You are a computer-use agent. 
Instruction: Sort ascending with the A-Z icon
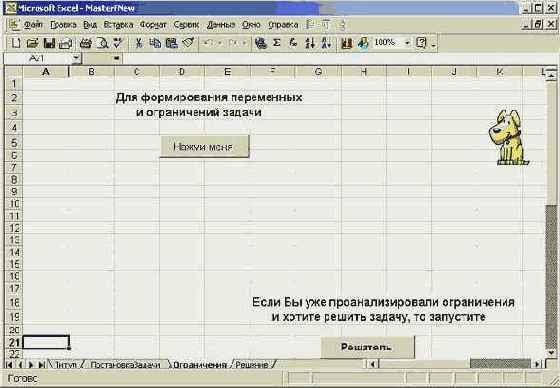(x=310, y=44)
